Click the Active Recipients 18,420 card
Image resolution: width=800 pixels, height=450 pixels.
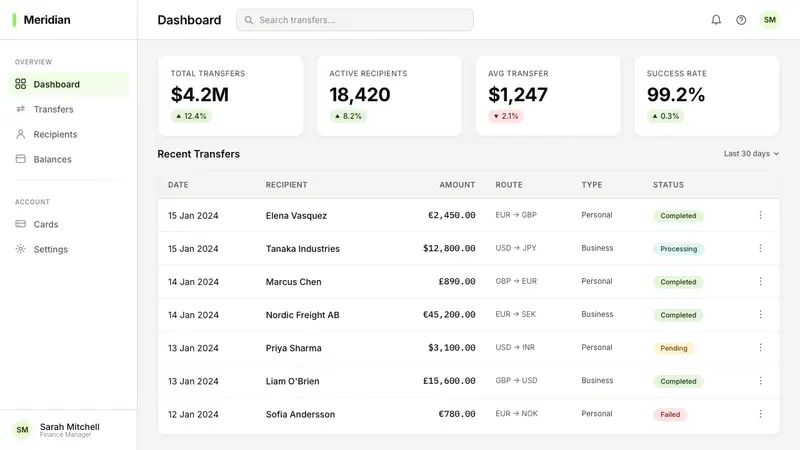pos(389,96)
